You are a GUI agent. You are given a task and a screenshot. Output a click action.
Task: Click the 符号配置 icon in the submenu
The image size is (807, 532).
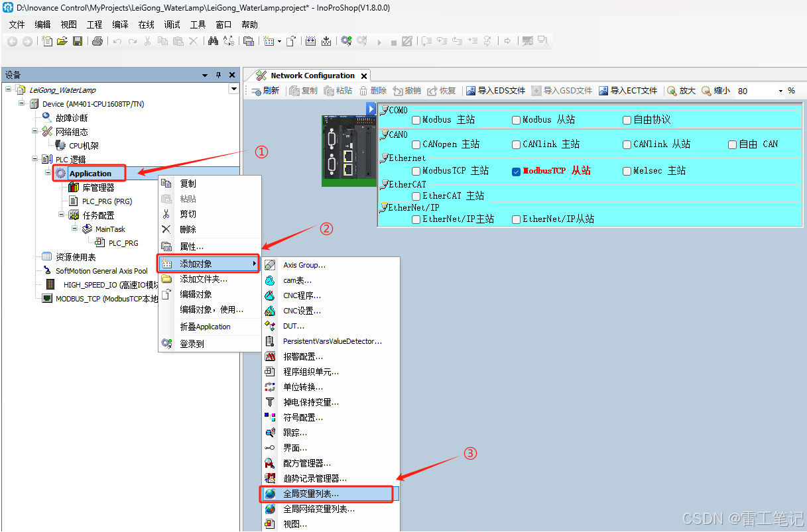[270, 417]
